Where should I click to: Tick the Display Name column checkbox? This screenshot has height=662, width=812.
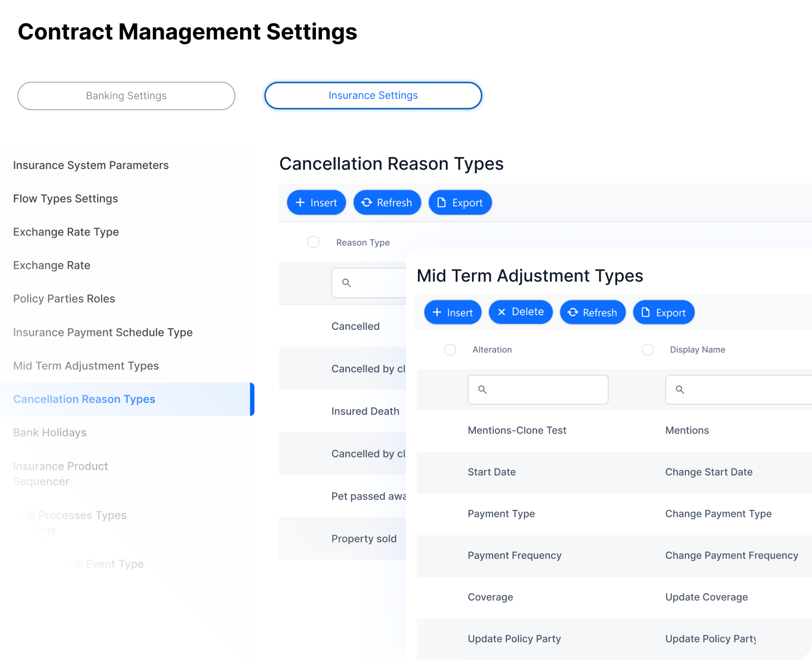pyautogui.click(x=648, y=350)
